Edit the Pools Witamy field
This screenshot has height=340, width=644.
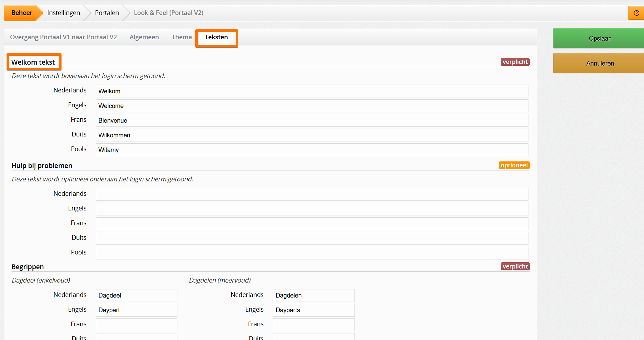[312, 150]
